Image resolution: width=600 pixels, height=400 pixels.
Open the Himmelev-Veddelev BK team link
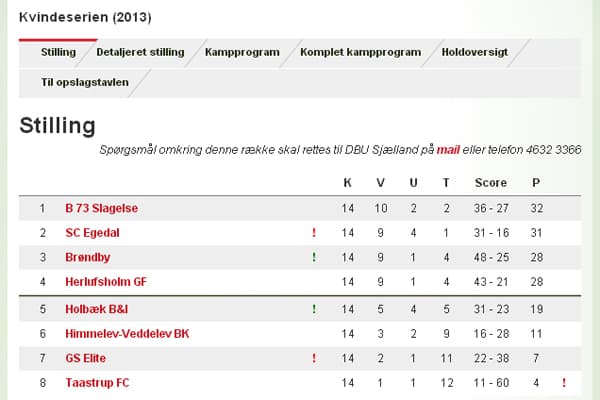pos(126,334)
